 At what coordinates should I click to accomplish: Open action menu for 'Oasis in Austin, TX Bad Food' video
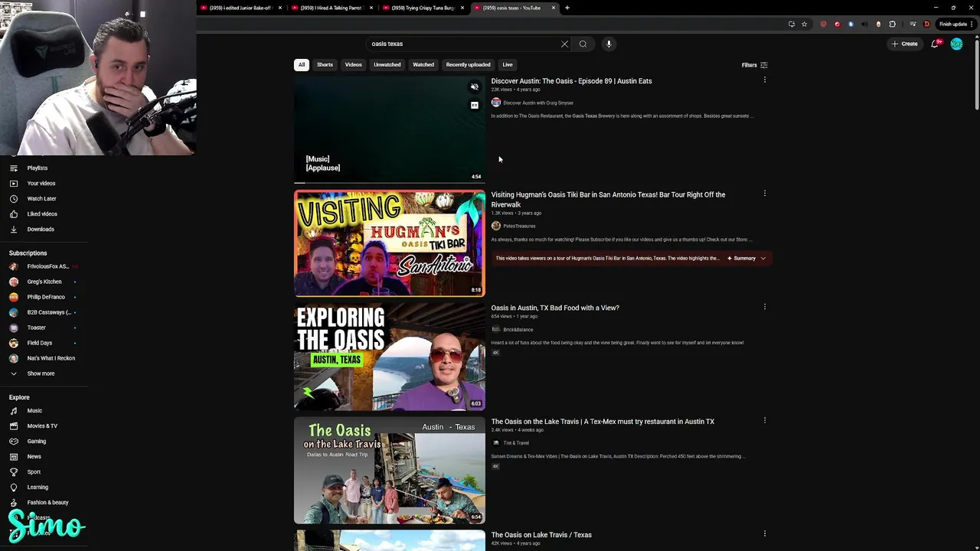(764, 307)
